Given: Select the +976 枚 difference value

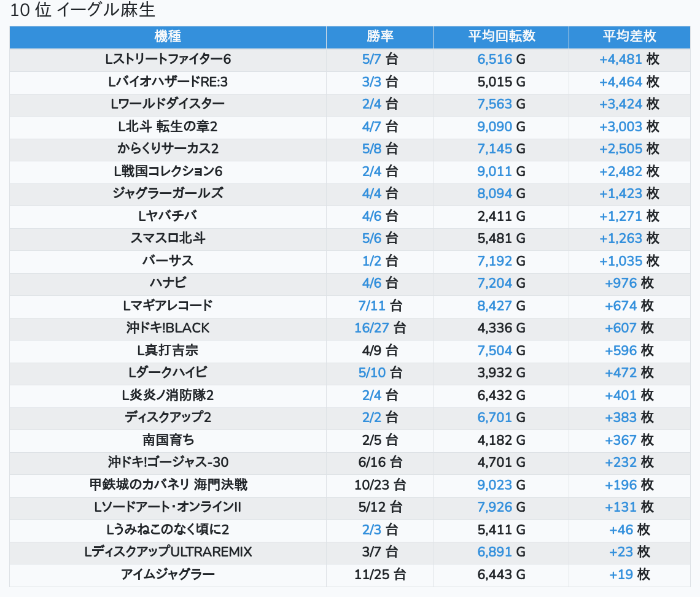Looking at the screenshot, I should coord(629,283).
